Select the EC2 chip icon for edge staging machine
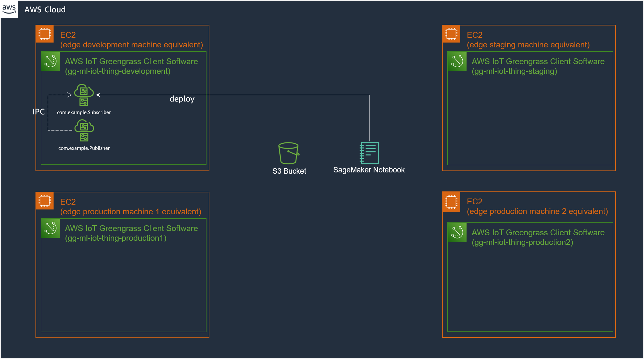The width and height of the screenshot is (644, 359). click(x=451, y=34)
